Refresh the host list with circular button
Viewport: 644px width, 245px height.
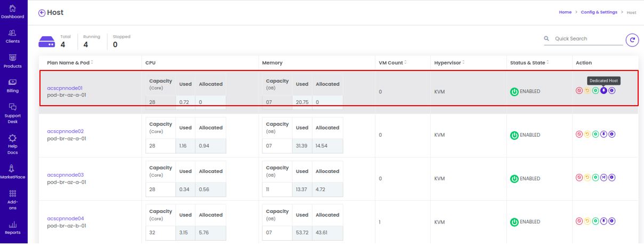632,39
